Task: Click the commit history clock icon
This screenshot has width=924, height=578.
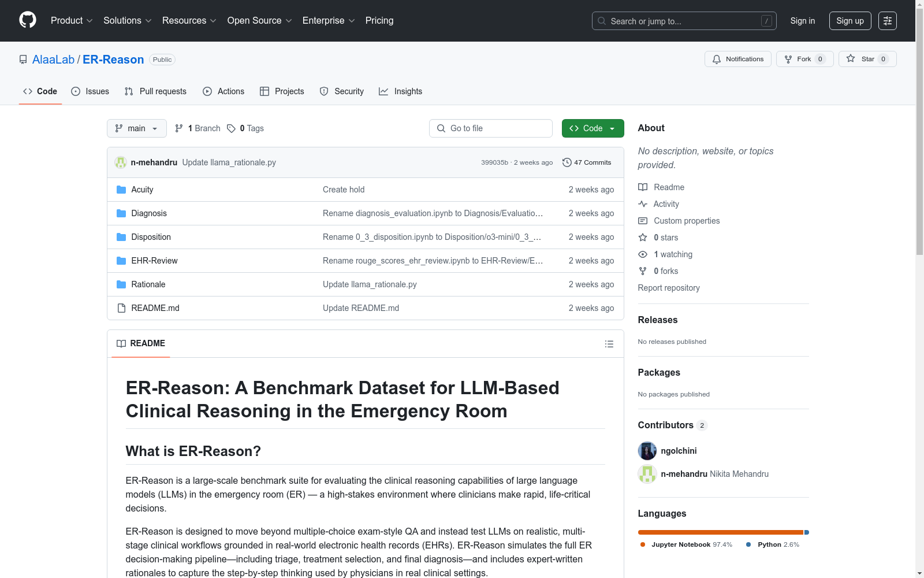Action: pos(567,162)
